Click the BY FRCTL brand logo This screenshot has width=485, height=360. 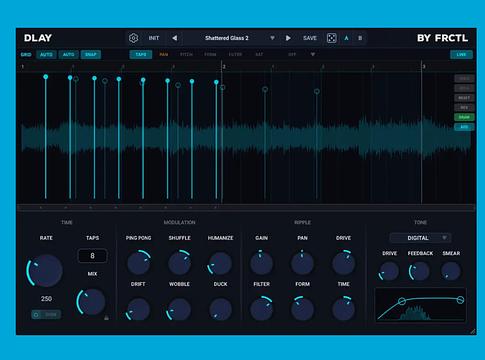442,38
